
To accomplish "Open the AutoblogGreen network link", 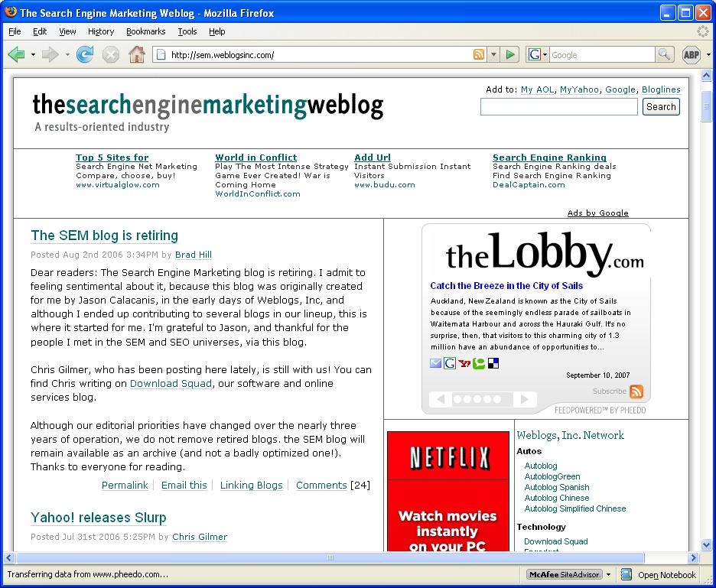I will tap(552, 476).
